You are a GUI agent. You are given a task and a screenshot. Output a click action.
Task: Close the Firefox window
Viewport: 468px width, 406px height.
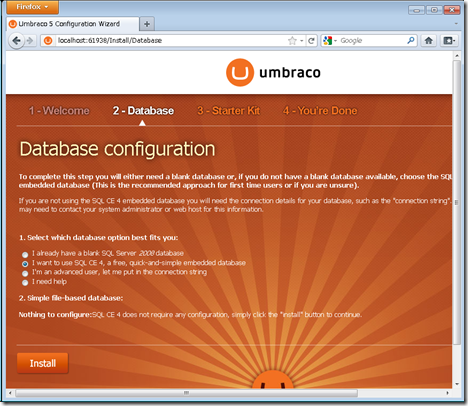pos(452,10)
